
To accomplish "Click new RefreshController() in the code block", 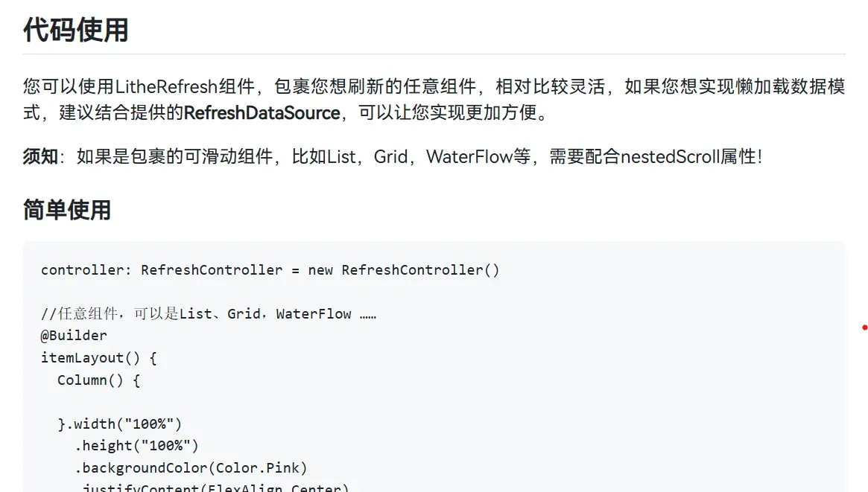I will tap(404, 269).
